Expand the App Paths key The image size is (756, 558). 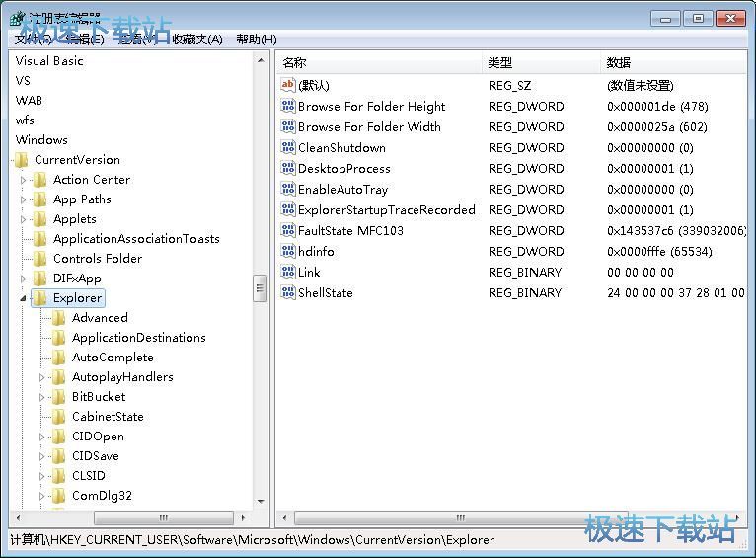point(23,199)
